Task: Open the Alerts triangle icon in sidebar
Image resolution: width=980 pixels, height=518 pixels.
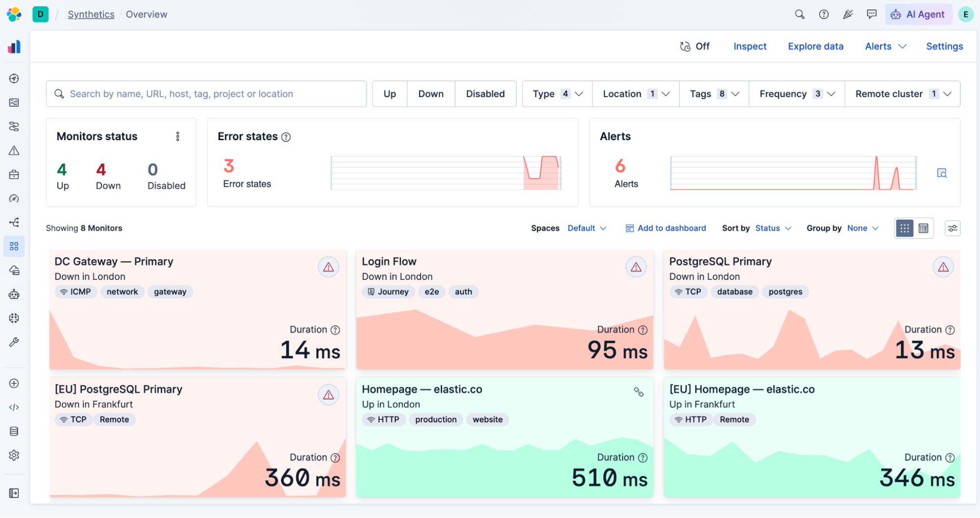Action: [x=14, y=150]
